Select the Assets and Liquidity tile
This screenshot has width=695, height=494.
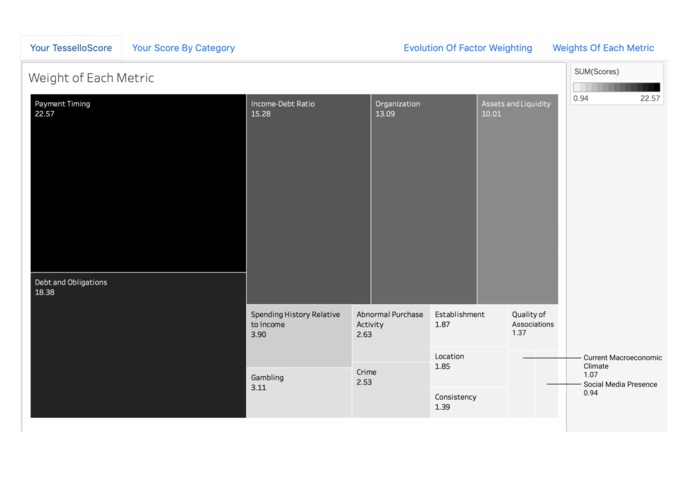518,199
